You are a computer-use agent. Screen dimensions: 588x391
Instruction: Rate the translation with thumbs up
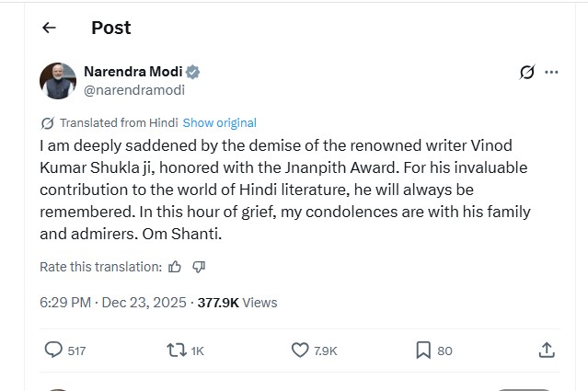tap(175, 267)
